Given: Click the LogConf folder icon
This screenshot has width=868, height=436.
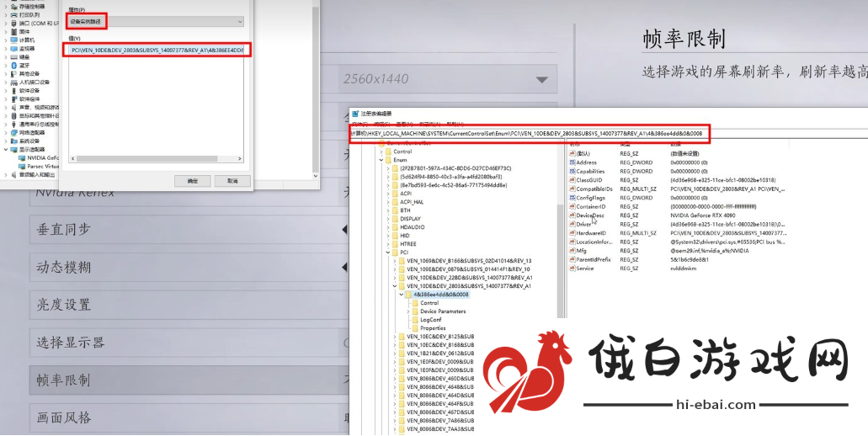Looking at the screenshot, I should click(415, 320).
